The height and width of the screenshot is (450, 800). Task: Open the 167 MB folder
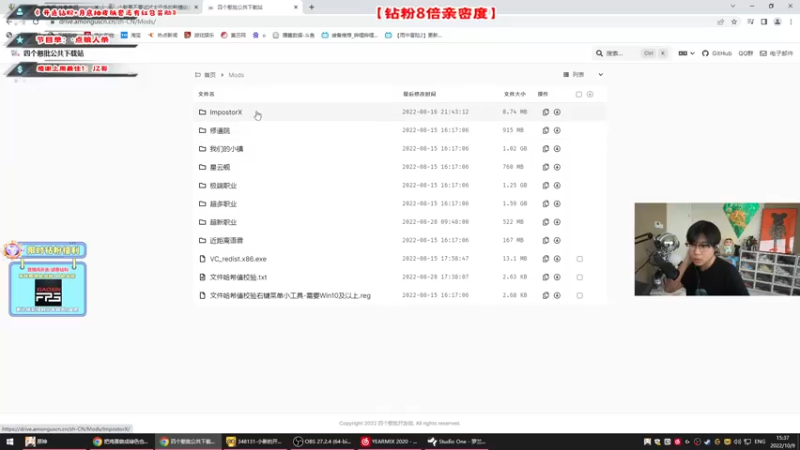(227, 240)
